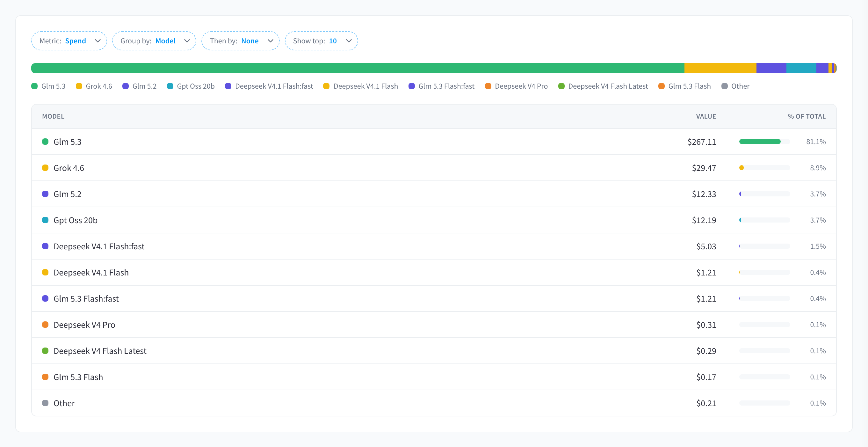Click the Grok 4.6 legend item
Viewport: 868px width, 447px height.
(94, 86)
